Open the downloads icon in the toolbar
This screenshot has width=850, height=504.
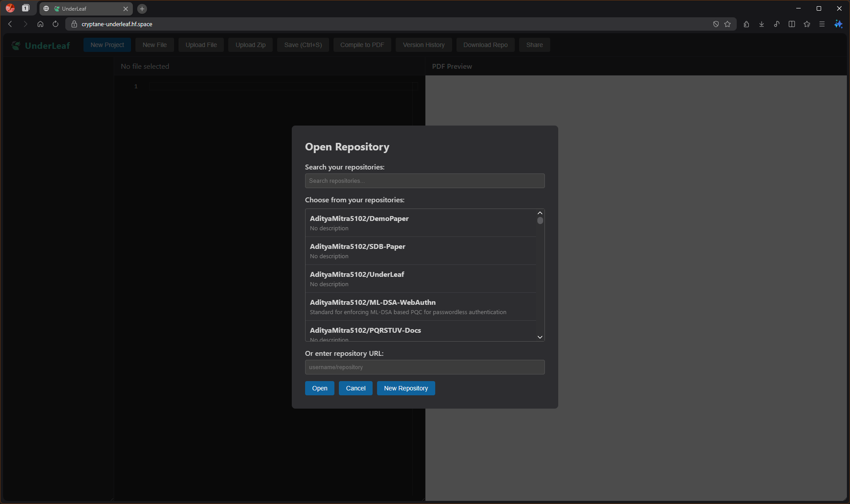point(762,24)
